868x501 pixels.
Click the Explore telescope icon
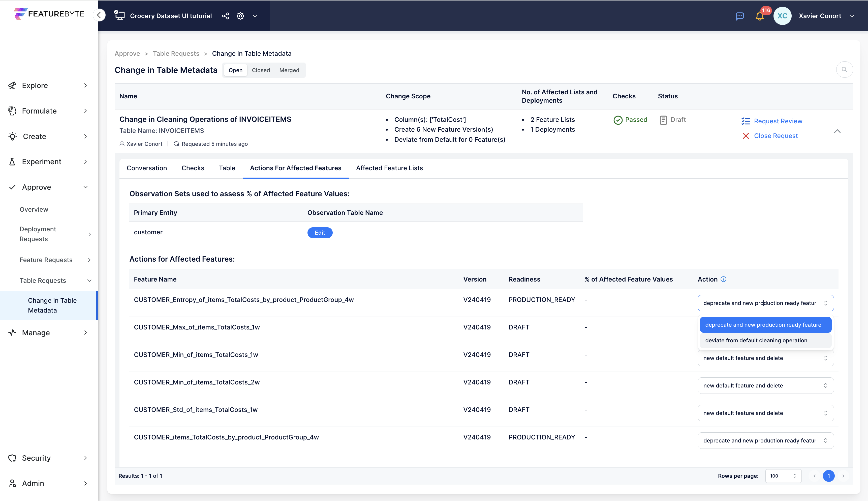(12, 85)
